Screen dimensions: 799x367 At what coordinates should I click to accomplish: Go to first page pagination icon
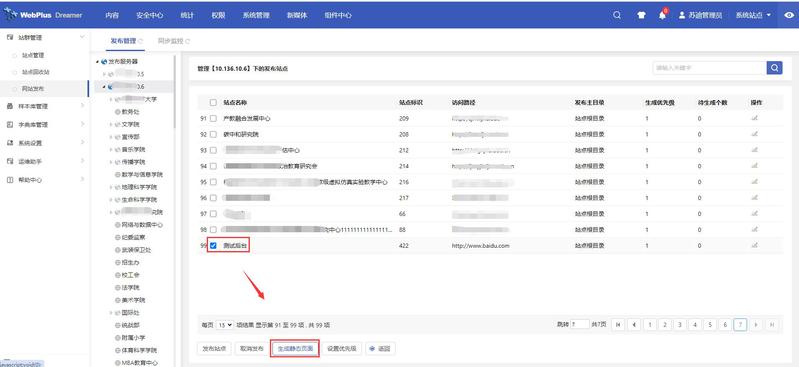(x=618, y=324)
